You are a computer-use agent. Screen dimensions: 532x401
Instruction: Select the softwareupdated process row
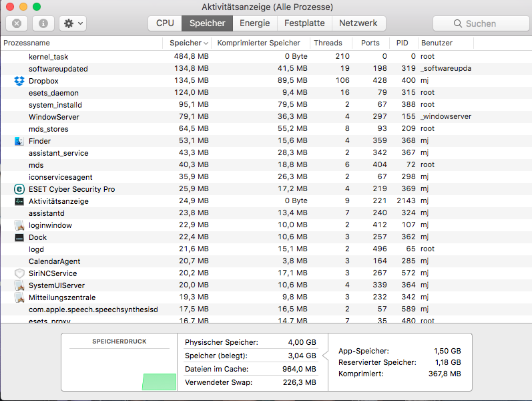266,69
